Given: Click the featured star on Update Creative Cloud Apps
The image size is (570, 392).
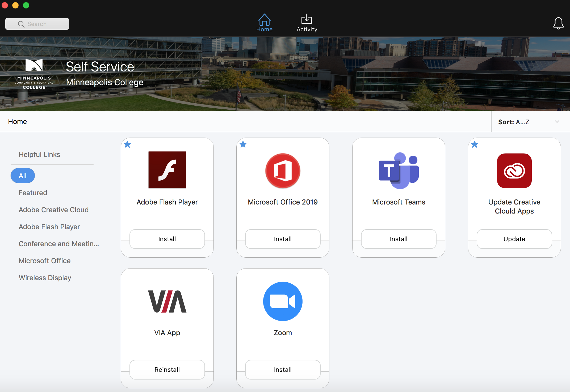Looking at the screenshot, I should (475, 144).
